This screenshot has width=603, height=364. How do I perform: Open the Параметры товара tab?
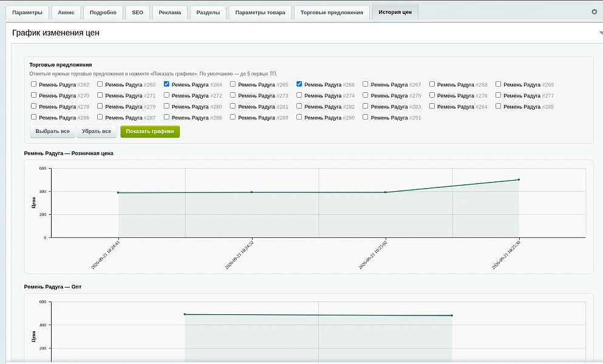(261, 12)
